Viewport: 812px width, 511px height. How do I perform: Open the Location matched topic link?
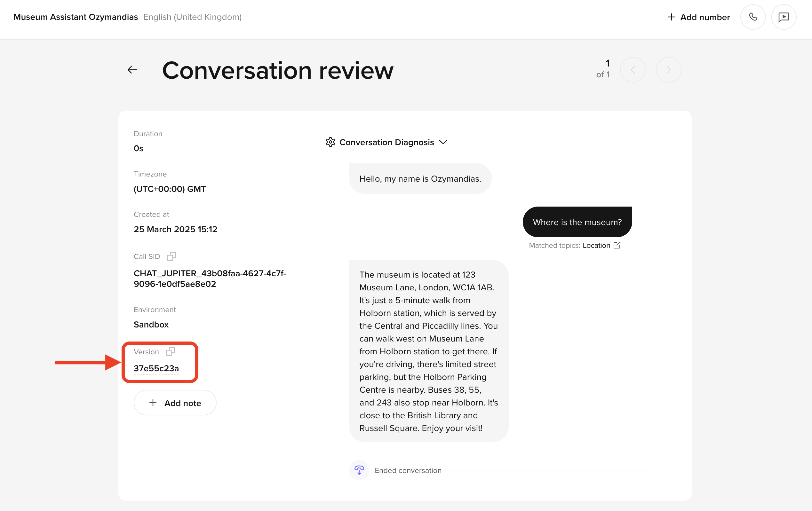tap(596, 245)
